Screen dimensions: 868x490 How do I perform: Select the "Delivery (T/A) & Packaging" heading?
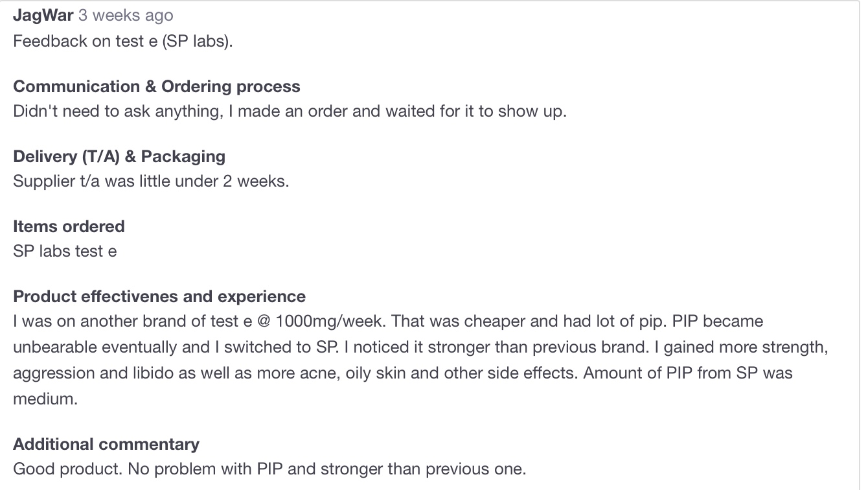coord(119,156)
